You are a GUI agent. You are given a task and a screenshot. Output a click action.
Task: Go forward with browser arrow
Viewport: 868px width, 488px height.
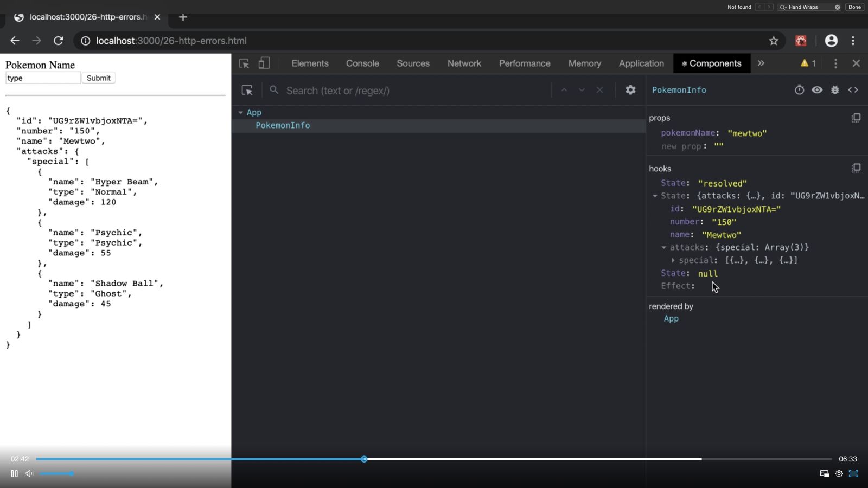tap(36, 41)
